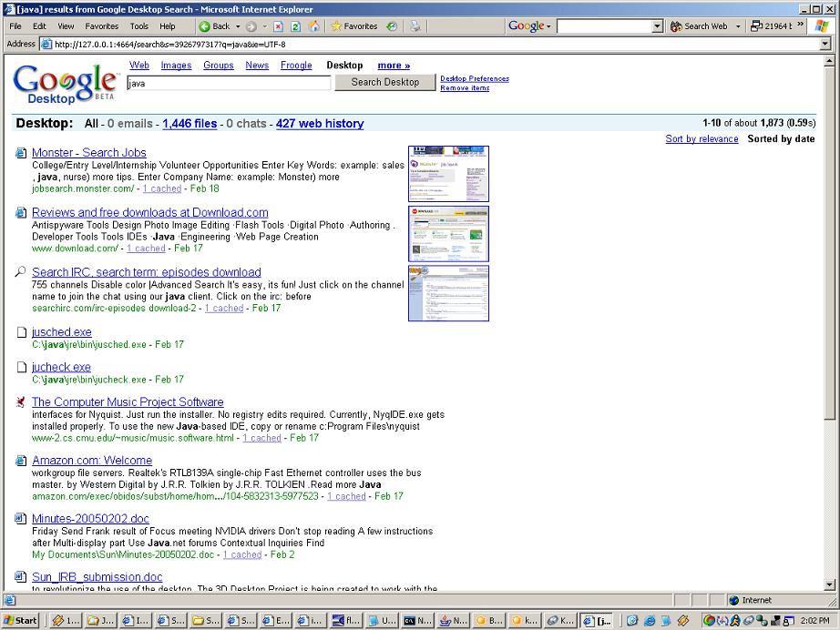The height and width of the screenshot is (630, 840).
Task: Open the Google toolbar search box dropdown
Action: point(657,26)
